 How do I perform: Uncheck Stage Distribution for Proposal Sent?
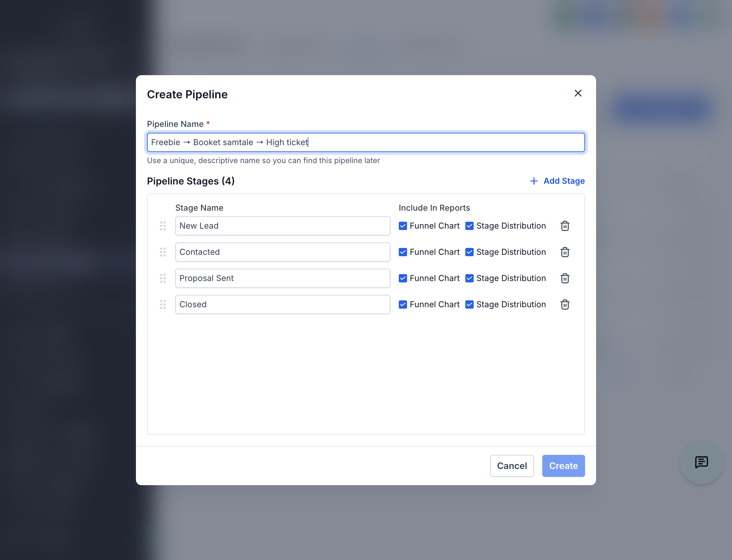tap(469, 278)
